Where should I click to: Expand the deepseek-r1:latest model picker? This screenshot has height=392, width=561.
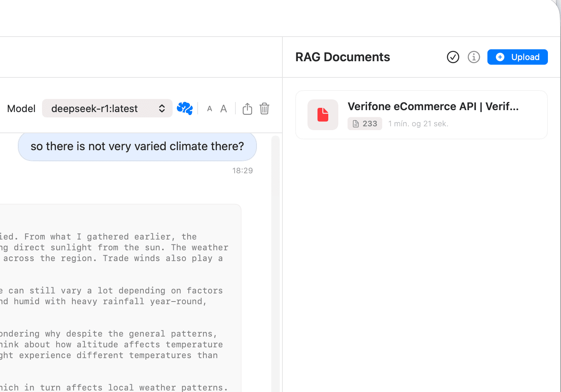point(107,108)
